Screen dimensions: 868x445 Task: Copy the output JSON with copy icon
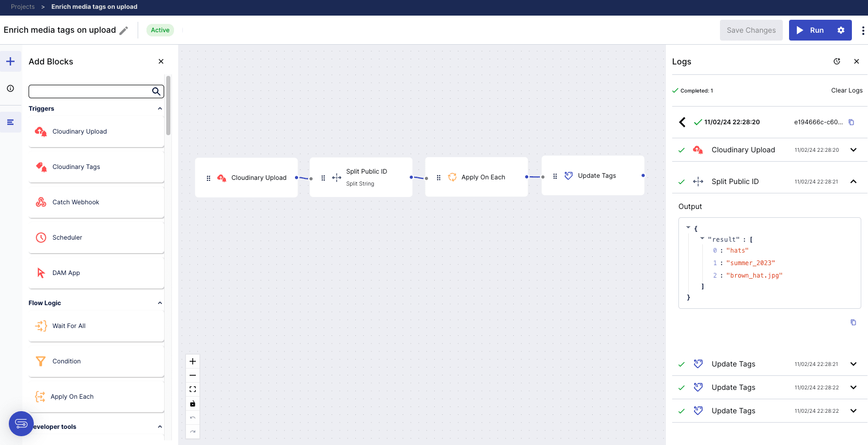(x=853, y=322)
